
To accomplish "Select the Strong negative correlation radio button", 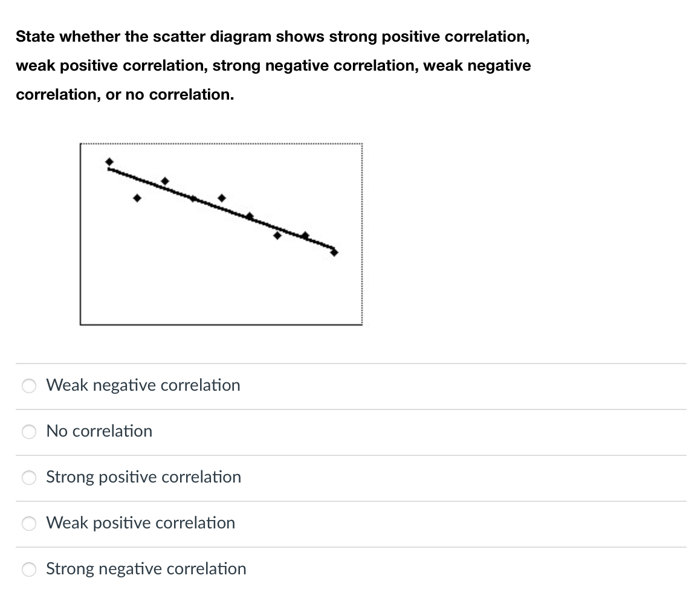I will coord(28,569).
